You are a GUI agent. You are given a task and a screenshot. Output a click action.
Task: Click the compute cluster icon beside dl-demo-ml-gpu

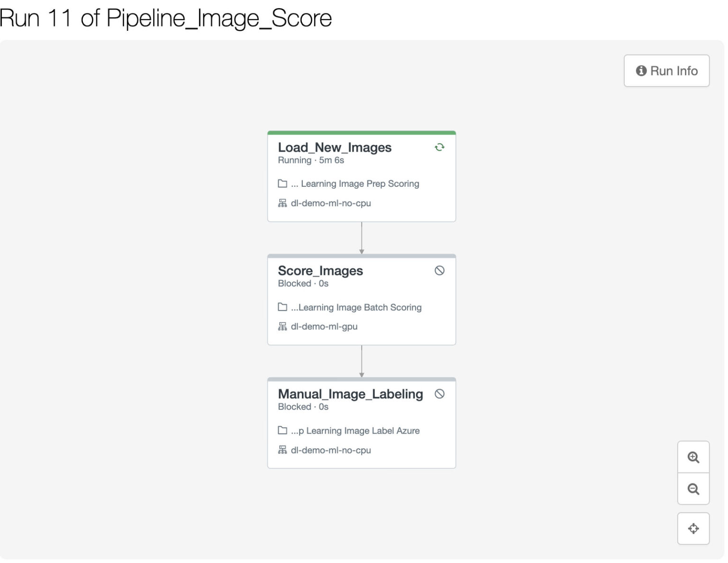[282, 327]
